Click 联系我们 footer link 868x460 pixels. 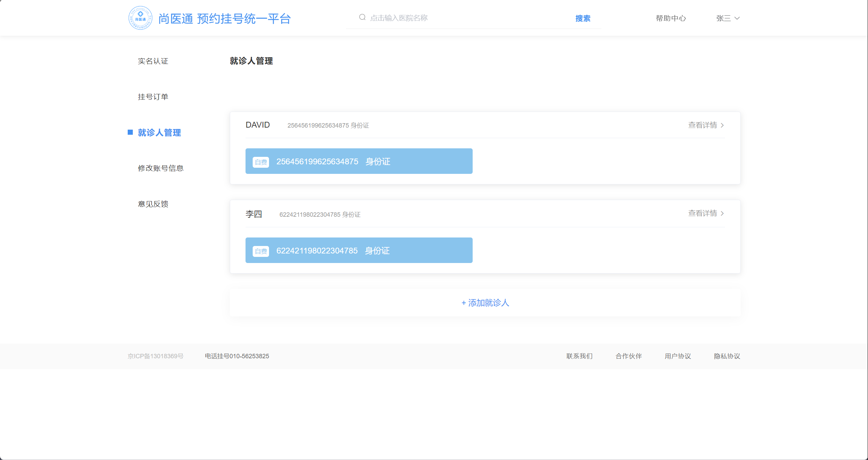pyautogui.click(x=580, y=356)
